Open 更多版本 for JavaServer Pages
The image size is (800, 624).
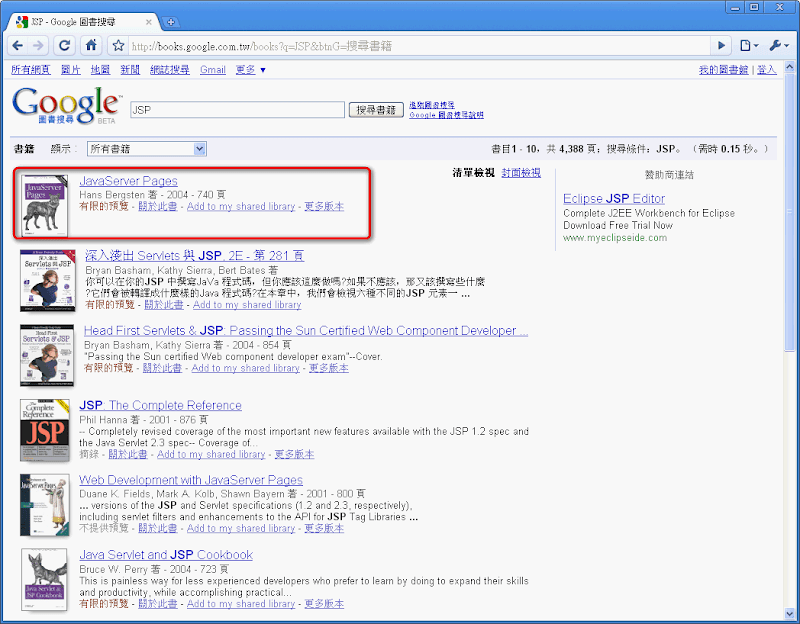point(324,207)
